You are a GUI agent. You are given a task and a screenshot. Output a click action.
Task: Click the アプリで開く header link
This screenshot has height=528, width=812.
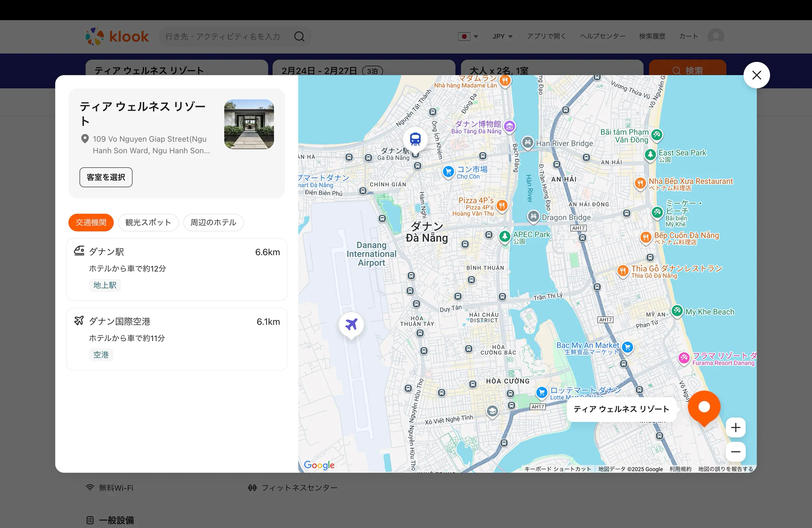(x=546, y=36)
